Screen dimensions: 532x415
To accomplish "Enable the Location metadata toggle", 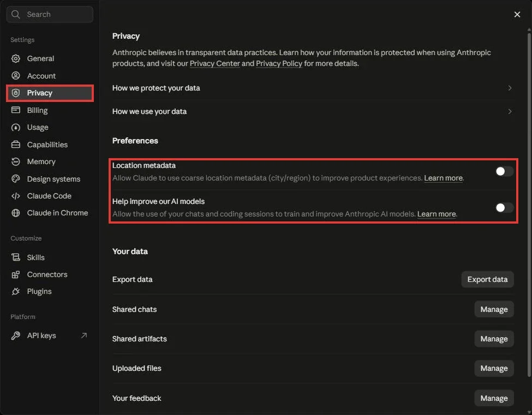I will tap(504, 172).
